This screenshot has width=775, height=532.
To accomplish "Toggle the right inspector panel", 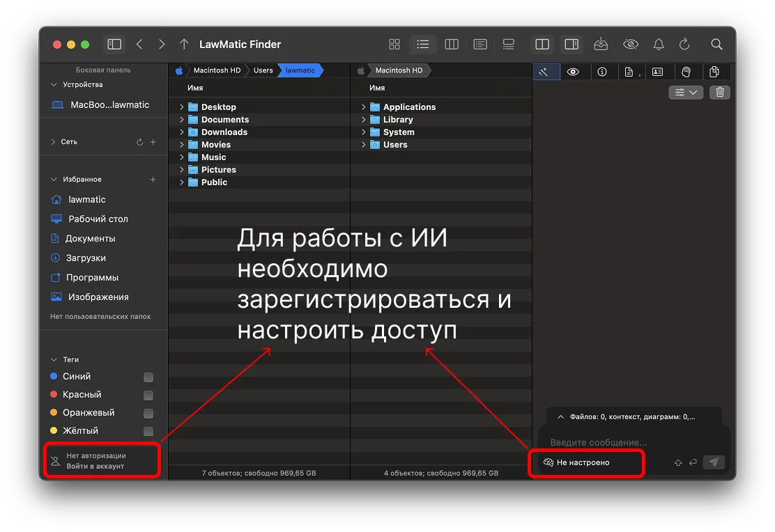I will [571, 45].
